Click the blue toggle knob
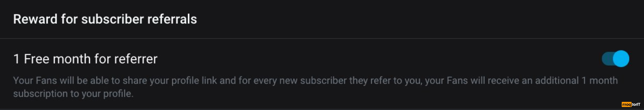Screen dimensions: 644x110 tap(621, 59)
